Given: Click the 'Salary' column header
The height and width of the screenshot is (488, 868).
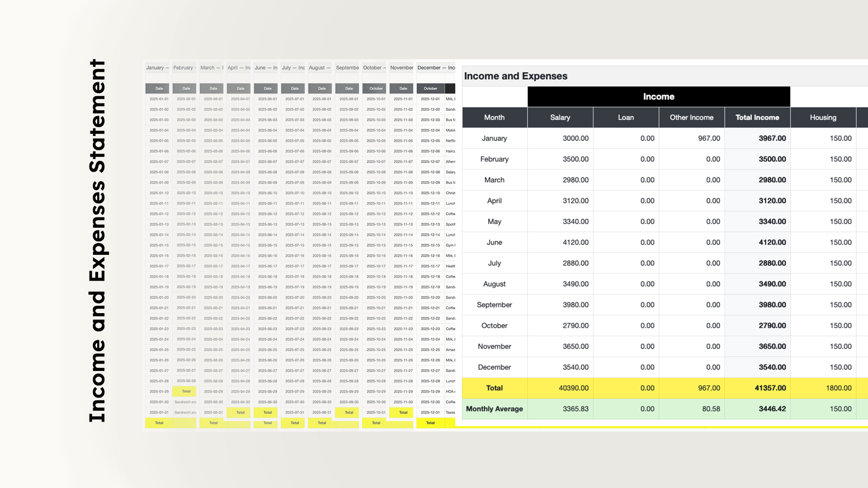Looking at the screenshot, I should 560,117.
